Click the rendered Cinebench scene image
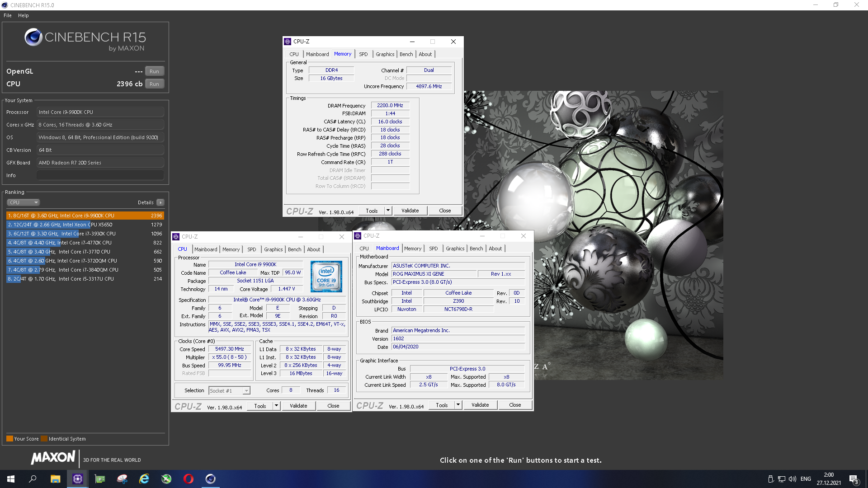The image size is (868, 488). coord(628,235)
